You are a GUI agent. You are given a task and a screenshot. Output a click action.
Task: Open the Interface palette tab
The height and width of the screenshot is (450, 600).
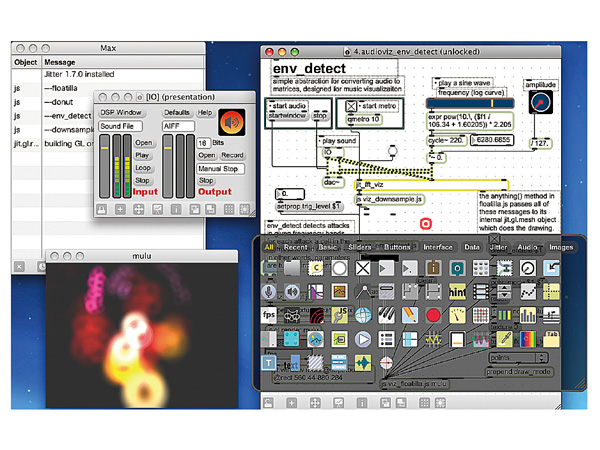[438, 247]
